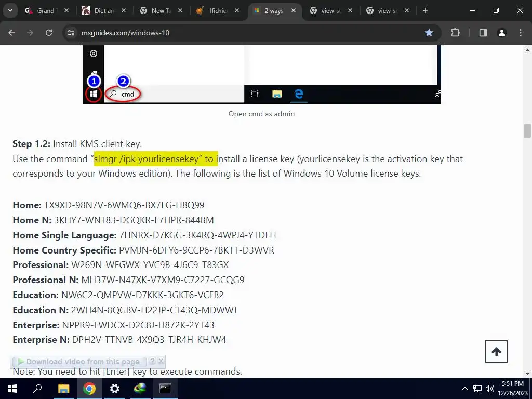
Task: Open Command Prompt from the taskbar
Action: coord(165,389)
